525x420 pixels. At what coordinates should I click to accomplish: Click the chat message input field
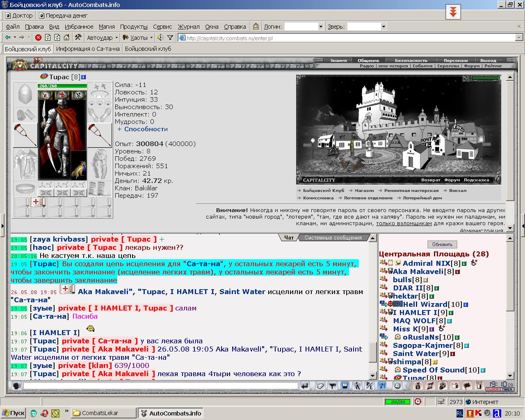pos(161,386)
